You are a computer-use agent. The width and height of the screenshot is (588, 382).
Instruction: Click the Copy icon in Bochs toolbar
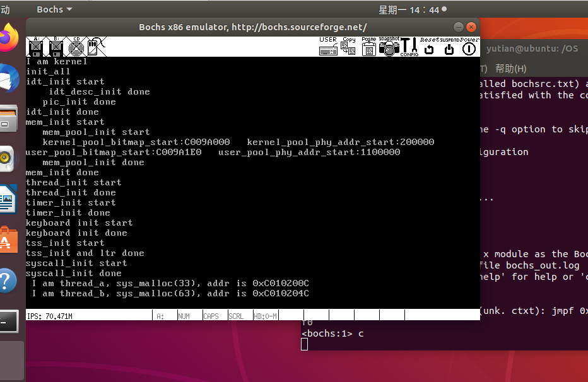(x=349, y=46)
